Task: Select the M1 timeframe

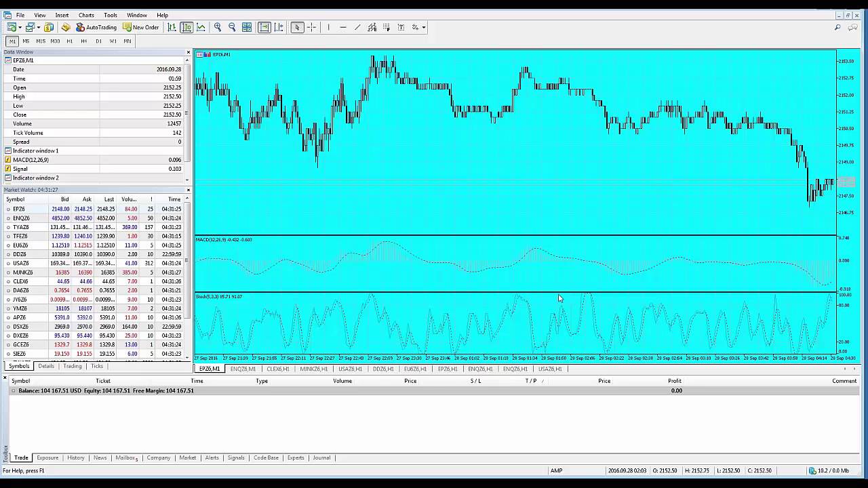Action: (12, 41)
